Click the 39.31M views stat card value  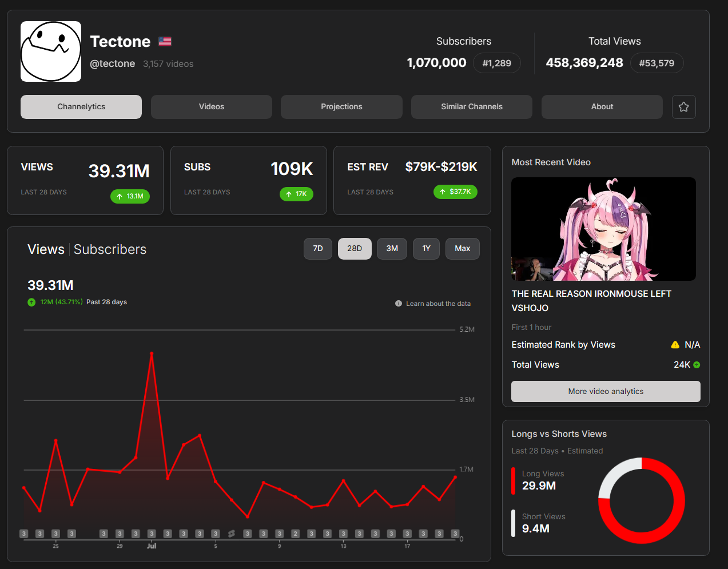pyautogui.click(x=119, y=171)
